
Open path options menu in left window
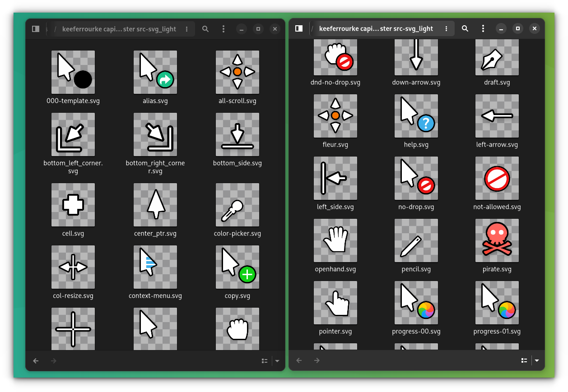(x=187, y=29)
